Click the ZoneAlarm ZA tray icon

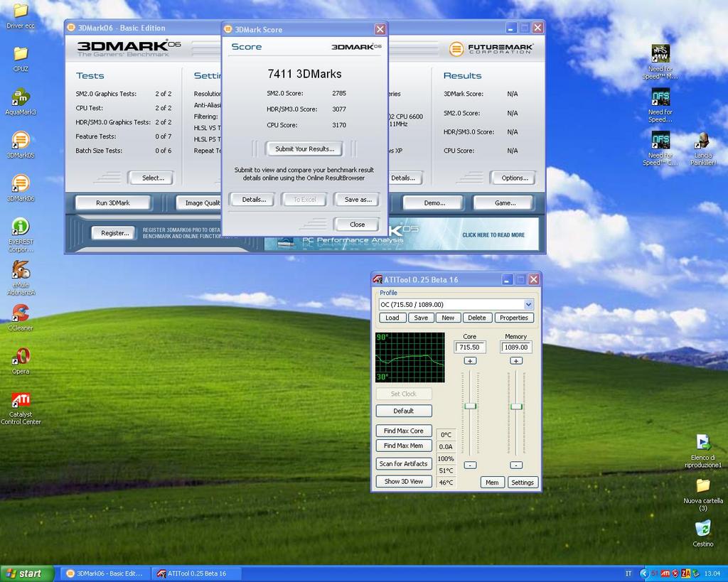(686, 573)
